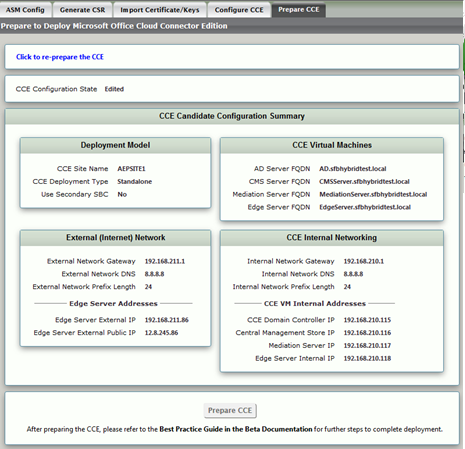Image resolution: width=465 pixels, height=449 pixels.
Task: Click the External Network DNS value 8.8.8.8
Action: tap(154, 274)
